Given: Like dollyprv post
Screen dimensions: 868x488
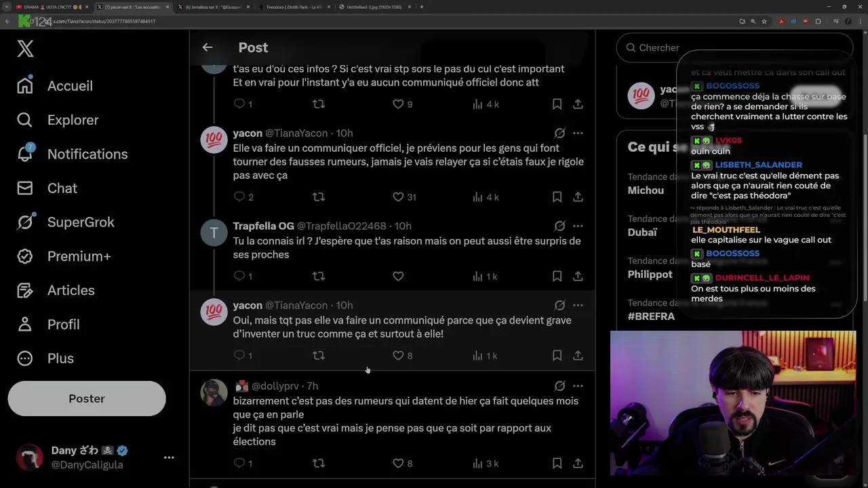Looking at the screenshot, I should (402, 463).
